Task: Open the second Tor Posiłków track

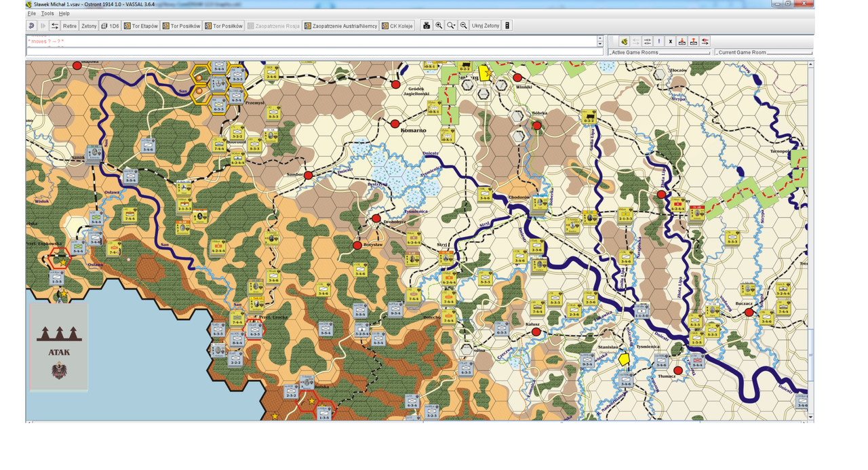Action: 224,26
